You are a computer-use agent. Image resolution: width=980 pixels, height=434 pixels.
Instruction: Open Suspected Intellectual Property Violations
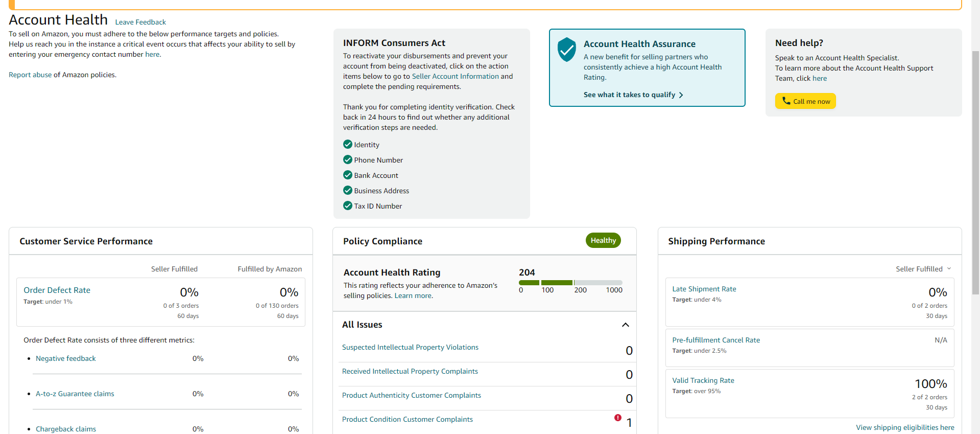coord(410,347)
